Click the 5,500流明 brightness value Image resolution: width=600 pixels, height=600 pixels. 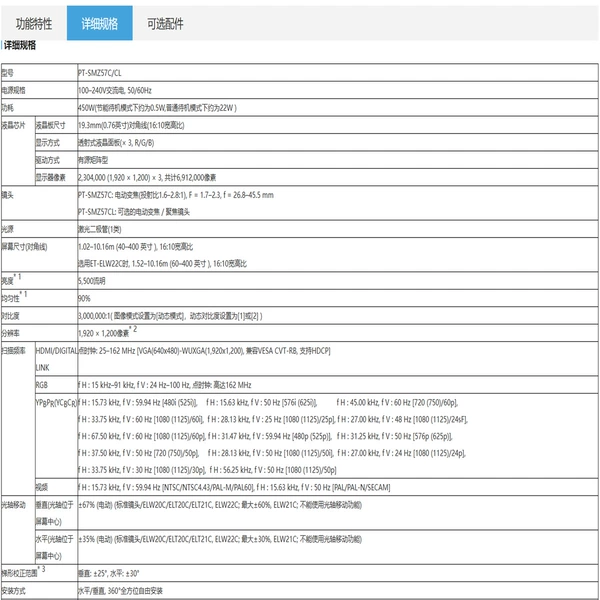pyautogui.click(x=91, y=281)
